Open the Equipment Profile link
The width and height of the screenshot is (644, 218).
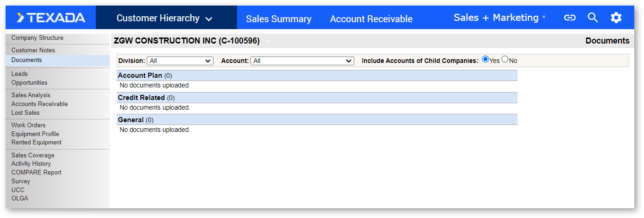35,134
